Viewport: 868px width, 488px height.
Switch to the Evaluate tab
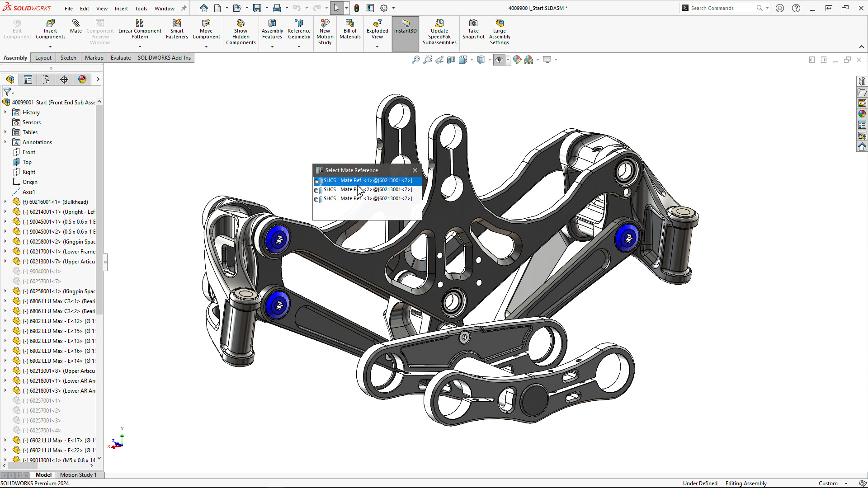pos(120,57)
